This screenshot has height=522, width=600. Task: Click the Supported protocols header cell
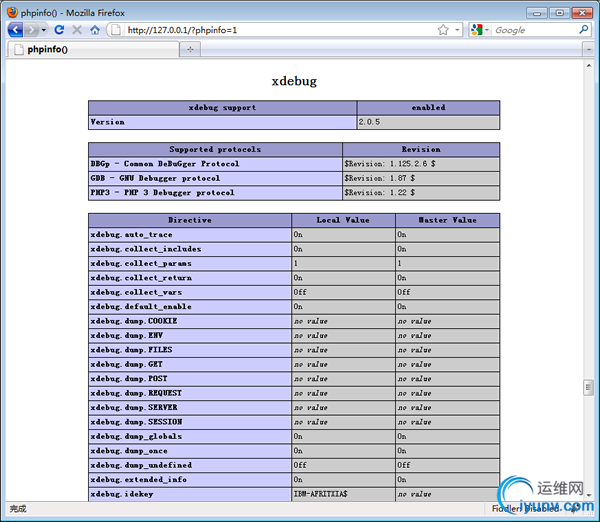(x=215, y=149)
